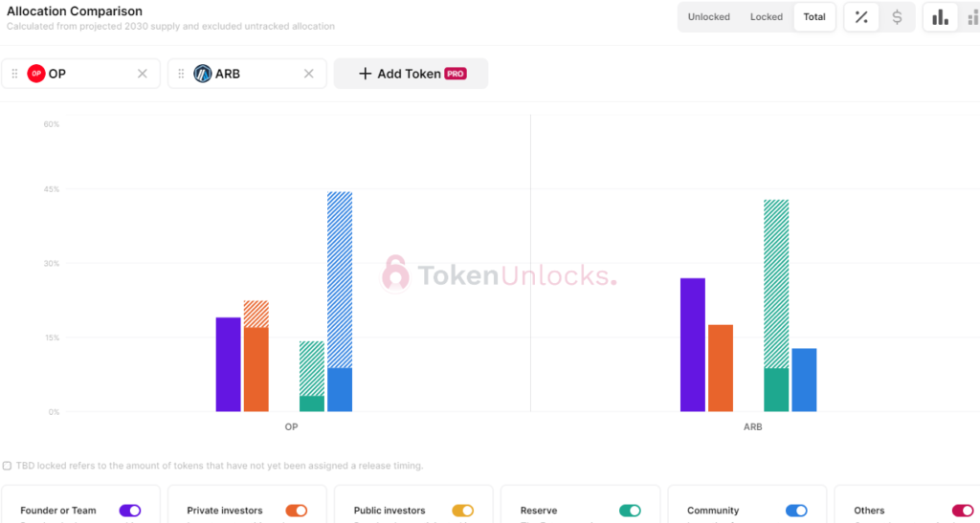Screen dimensions: 980x523
Task: Toggle the Founder or Team switch
Action: pyautogui.click(x=130, y=511)
